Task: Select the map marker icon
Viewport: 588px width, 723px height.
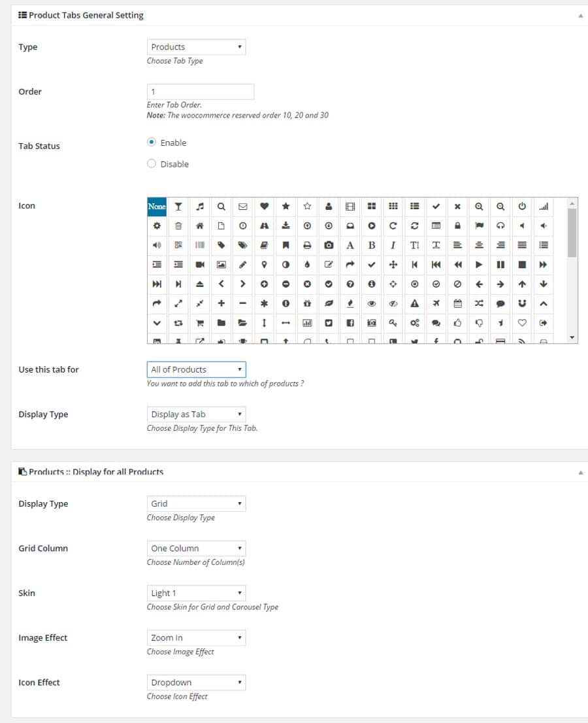Action: pyautogui.click(x=264, y=265)
